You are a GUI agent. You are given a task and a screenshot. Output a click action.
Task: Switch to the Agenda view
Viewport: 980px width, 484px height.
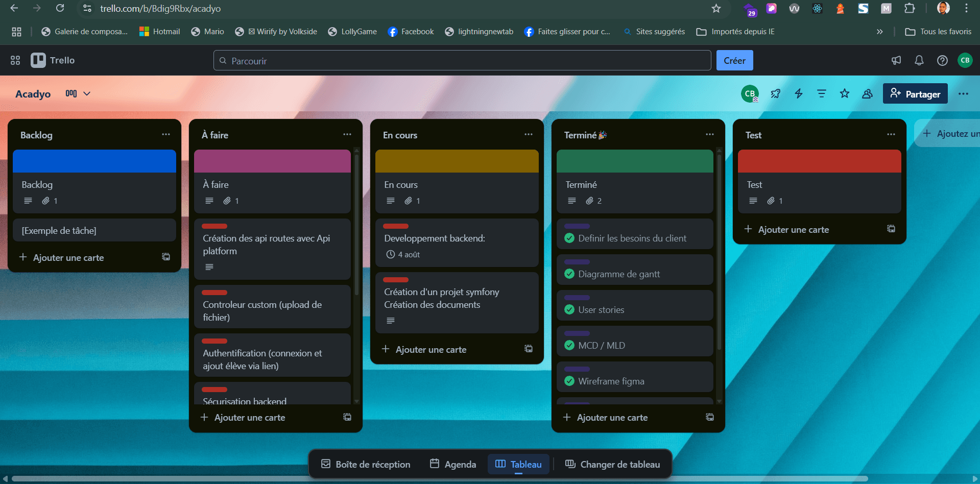tap(453, 464)
